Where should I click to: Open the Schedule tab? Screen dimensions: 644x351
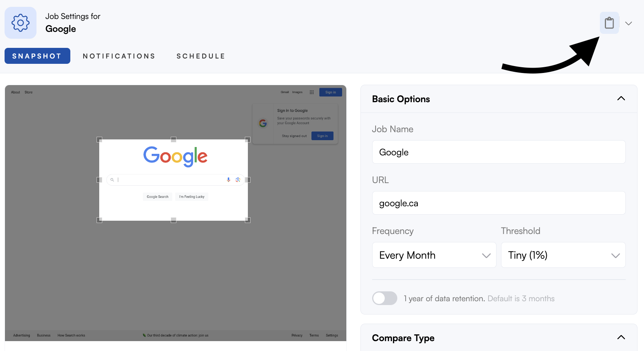pos(201,56)
